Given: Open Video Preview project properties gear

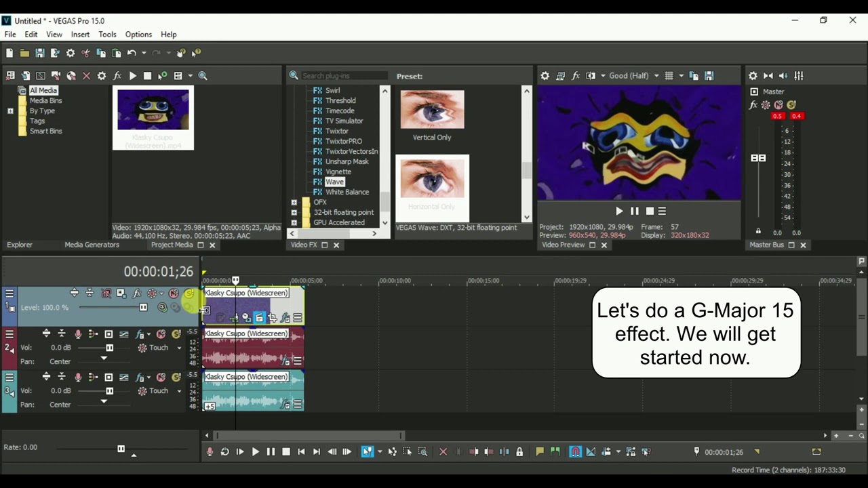Looking at the screenshot, I should coord(545,76).
